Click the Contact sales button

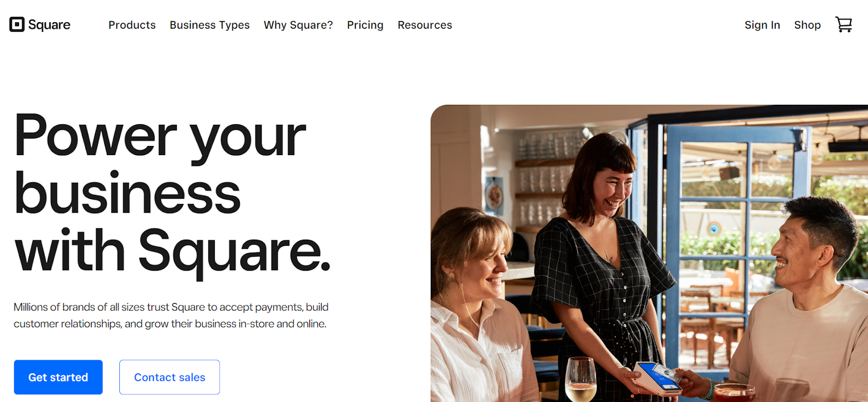[x=169, y=377]
